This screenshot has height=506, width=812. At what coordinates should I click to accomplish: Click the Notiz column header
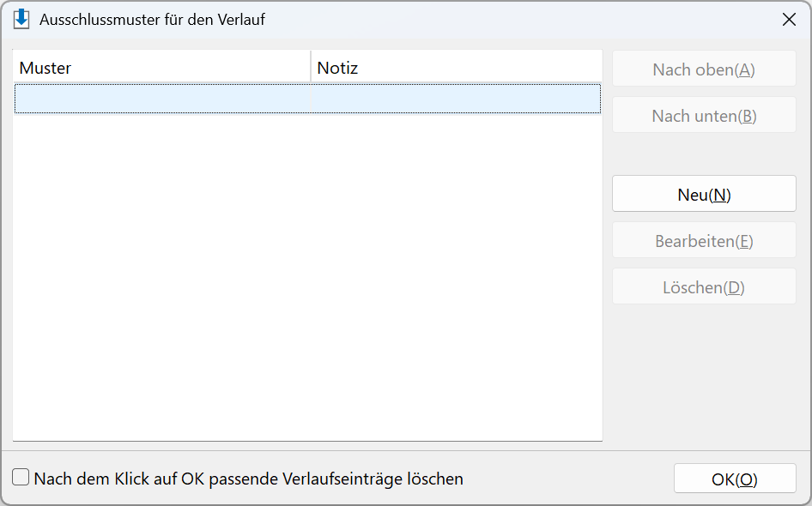(457, 68)
